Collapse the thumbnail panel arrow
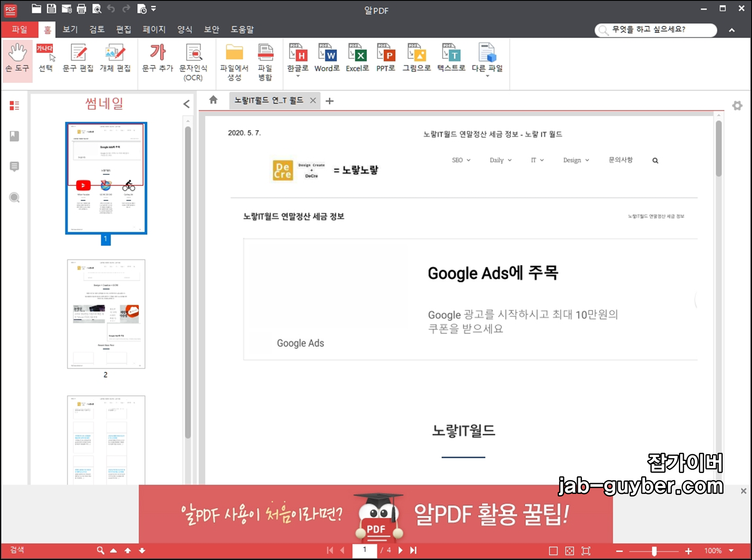 point(186,104)
